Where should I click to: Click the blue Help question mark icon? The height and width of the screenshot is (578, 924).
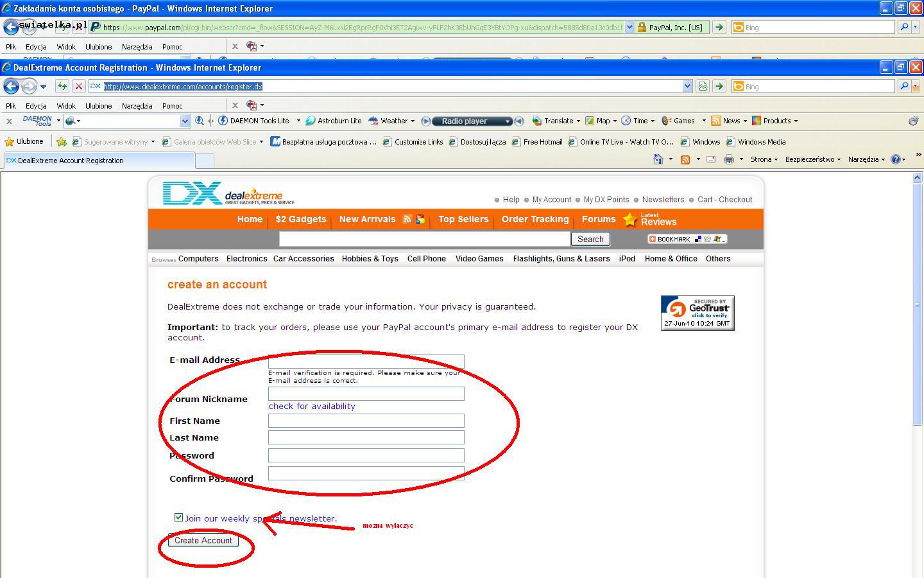coord(896,159)
